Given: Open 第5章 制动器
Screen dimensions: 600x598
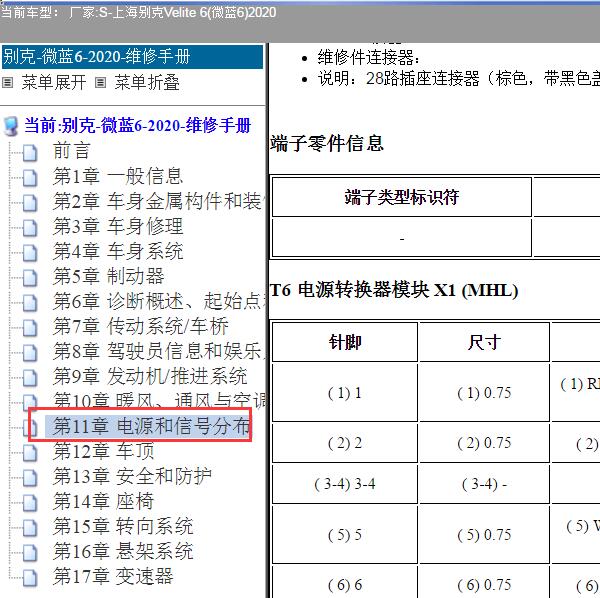Looking at the screenshot, I should (x=109, y=276).
